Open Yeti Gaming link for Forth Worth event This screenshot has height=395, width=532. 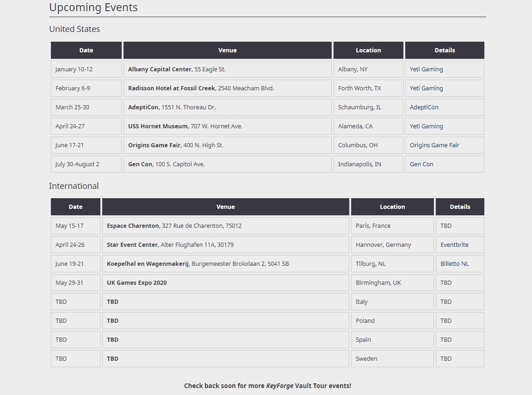pyautogui.click(x=426, y=88)
